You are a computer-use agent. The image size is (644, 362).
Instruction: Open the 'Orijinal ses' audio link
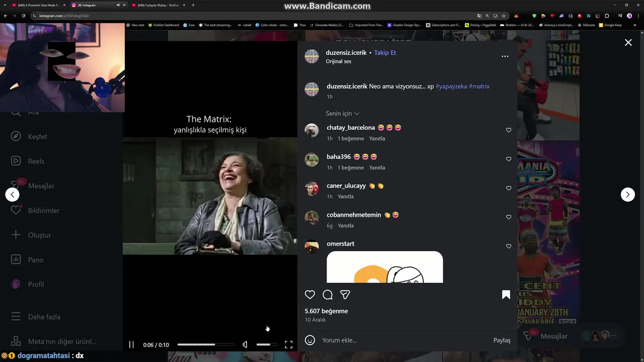339,61
